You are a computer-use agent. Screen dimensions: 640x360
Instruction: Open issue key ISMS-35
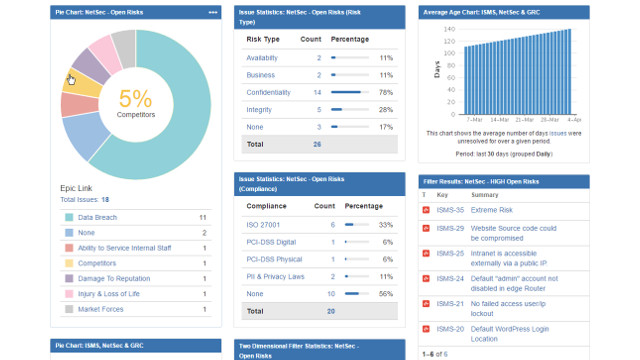click(450, 210)
